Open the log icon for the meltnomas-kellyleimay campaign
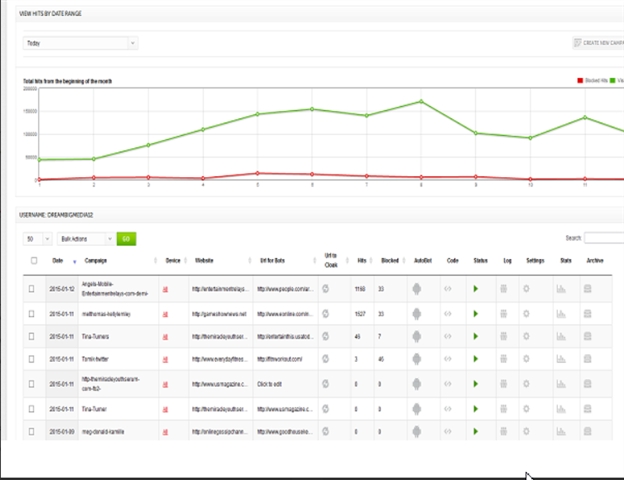The width and height of the screenshot is (624, 480). tap(504, 313)
